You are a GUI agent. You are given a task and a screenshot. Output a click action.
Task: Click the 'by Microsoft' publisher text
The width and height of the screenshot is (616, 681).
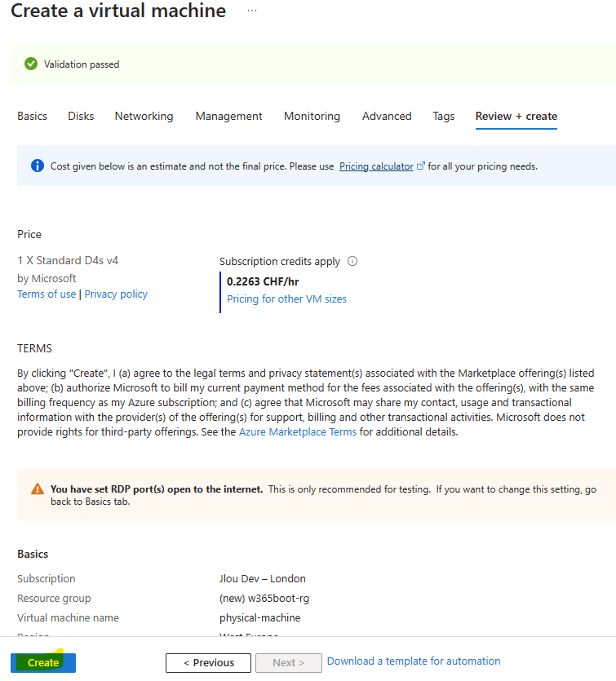click(47, 278)
